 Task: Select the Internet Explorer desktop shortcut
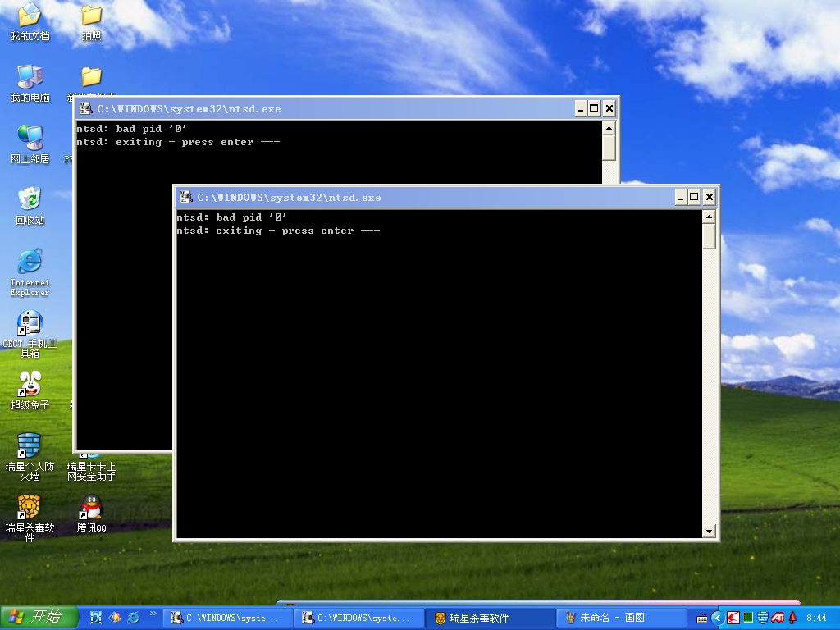point(30,272)
